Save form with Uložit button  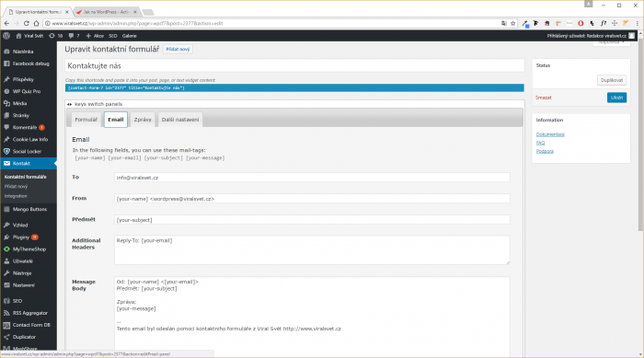click(616, 98)
